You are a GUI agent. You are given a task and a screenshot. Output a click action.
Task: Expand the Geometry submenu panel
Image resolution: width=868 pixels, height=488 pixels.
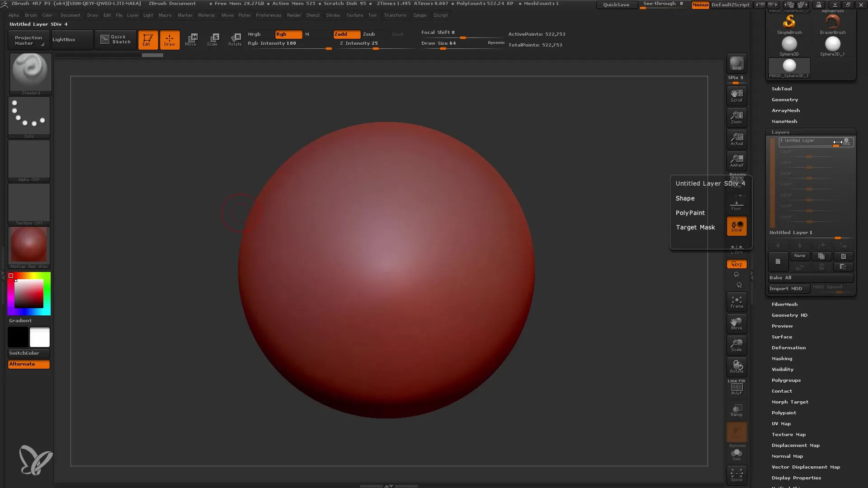tap(784, 99)
